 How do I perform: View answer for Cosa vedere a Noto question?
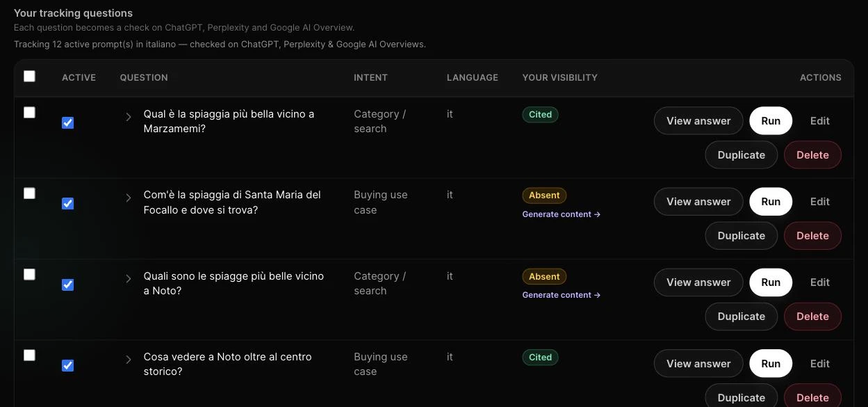pyautogui.click(x=698, y=364)
